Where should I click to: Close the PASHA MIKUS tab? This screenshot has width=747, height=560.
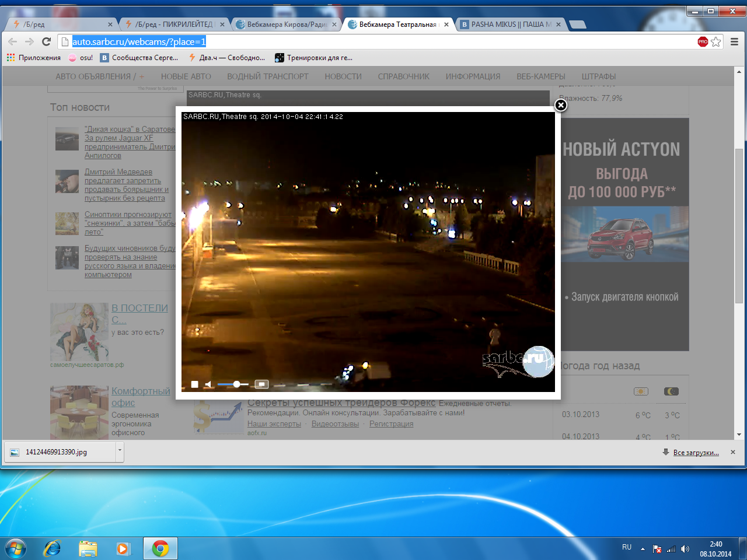click(558, 24)
